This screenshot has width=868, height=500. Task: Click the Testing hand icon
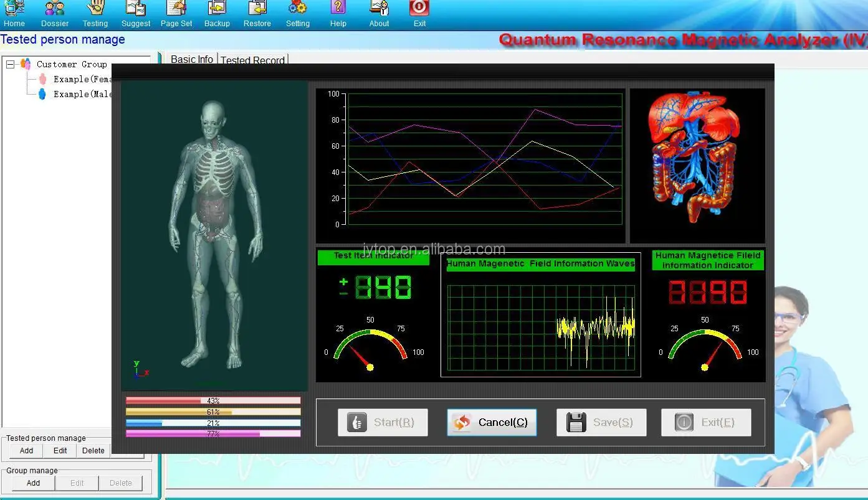tap(95, 9)
